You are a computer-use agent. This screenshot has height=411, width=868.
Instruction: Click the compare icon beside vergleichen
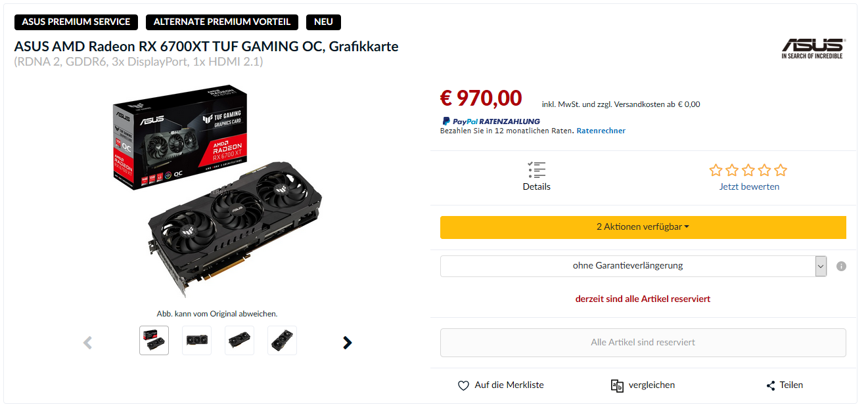(617, 385)
